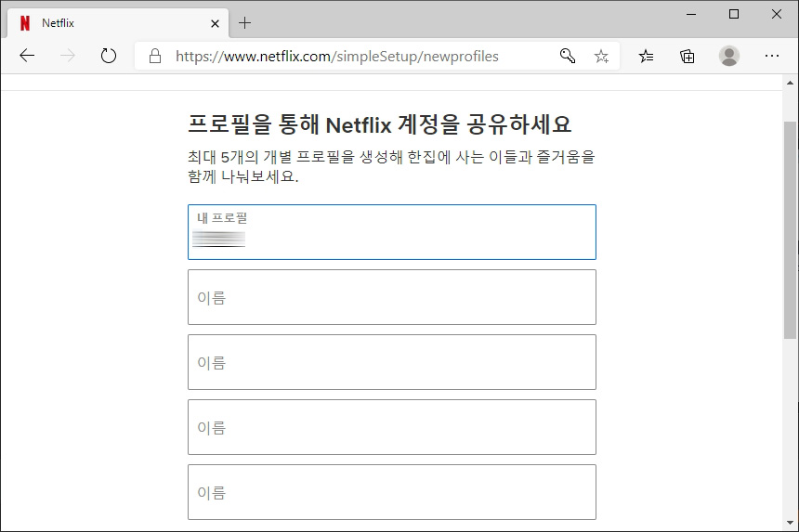Click the fourth empty 이름 field
This screenshot has height=532, width=799.
click(392, 492)
